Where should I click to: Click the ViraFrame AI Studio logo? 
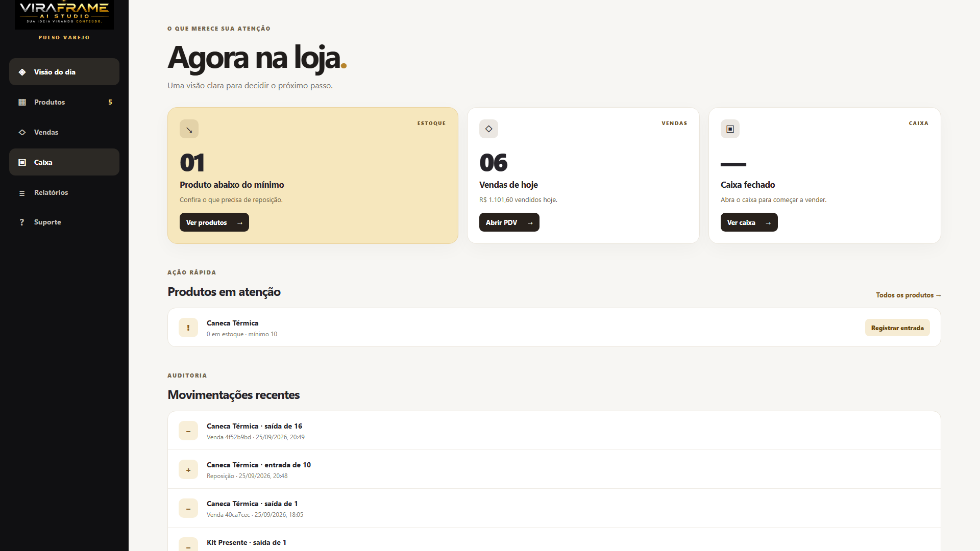[x=64, y=13]
